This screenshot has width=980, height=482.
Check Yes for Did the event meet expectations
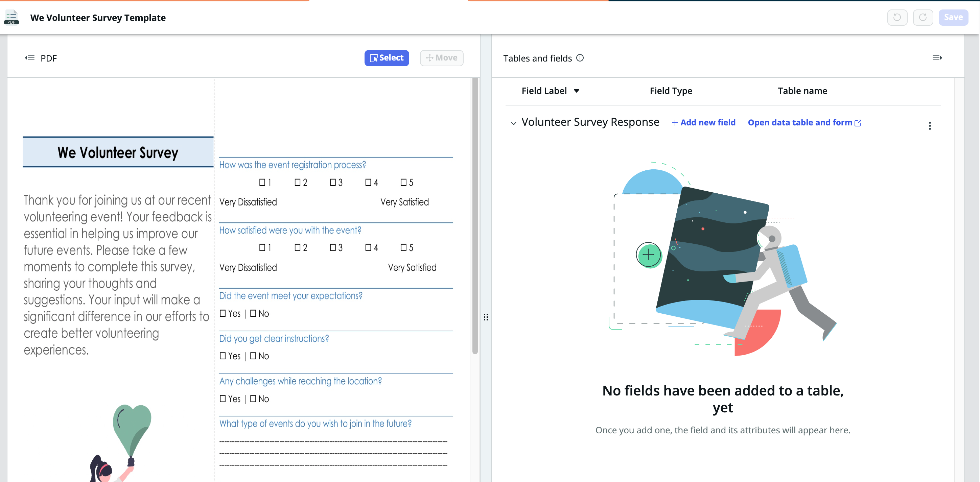(x=223, y=313)
